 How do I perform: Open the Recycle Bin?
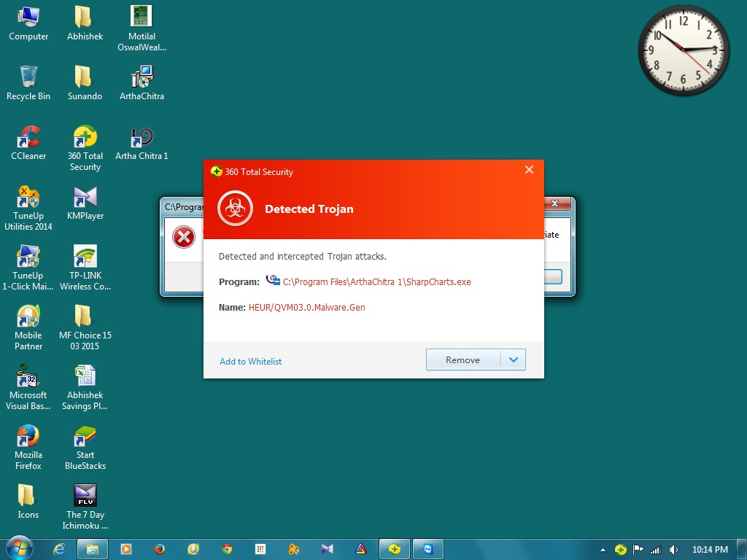(28, 83)
